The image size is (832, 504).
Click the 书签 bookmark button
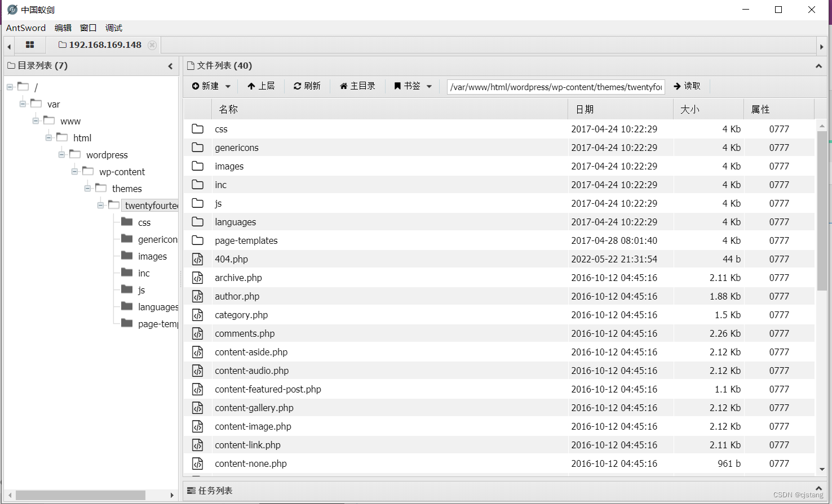click(x=407, y=86)
